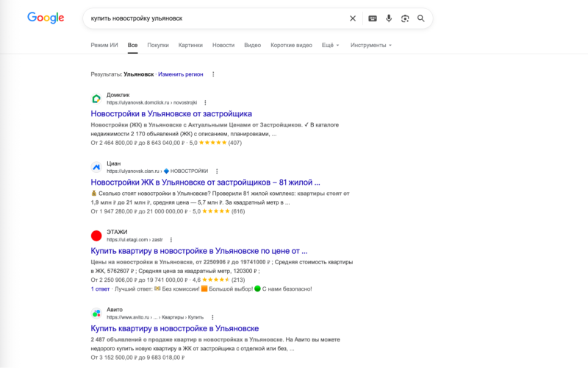Viewport: 588px width, 368px height.
Task: Switch to Короткие видео tab
Action: point(291,45)
